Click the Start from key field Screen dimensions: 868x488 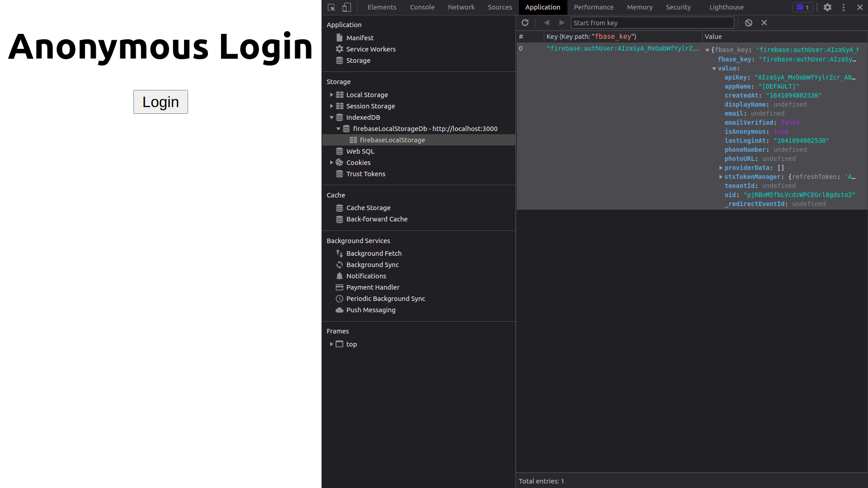pyautogui.click(x=652, y=23)
